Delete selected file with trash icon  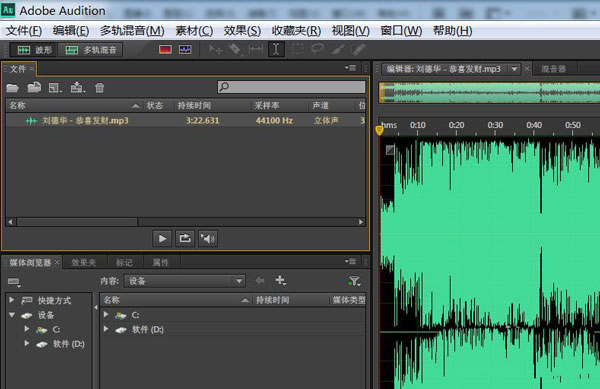coord(99,88)
